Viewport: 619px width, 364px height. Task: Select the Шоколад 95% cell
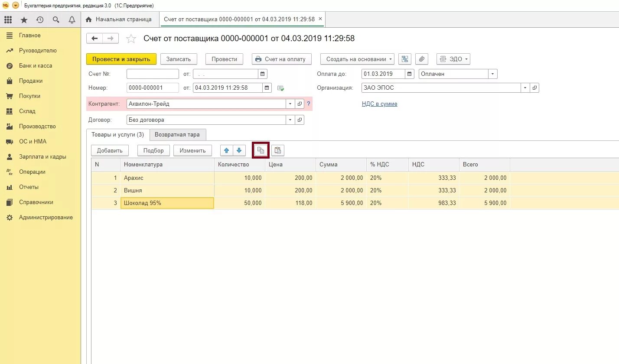point(167,203)
